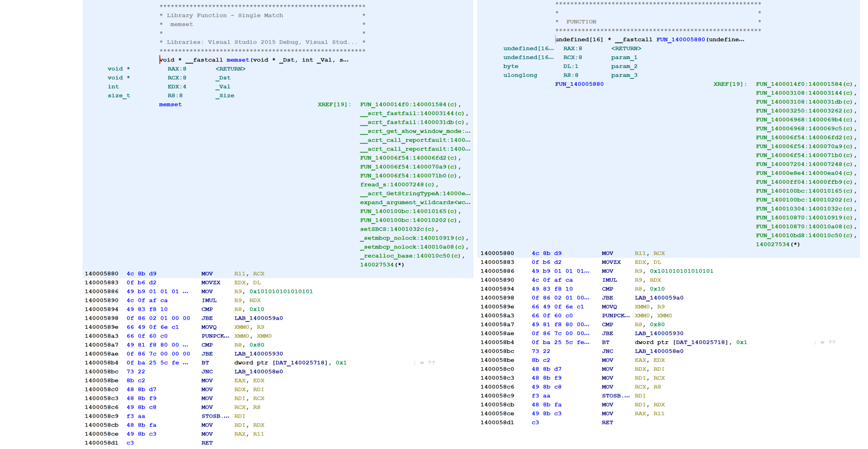Click the XREF[19] label in right panel
This screenshot has height=449, width=868.
(730, 83)
